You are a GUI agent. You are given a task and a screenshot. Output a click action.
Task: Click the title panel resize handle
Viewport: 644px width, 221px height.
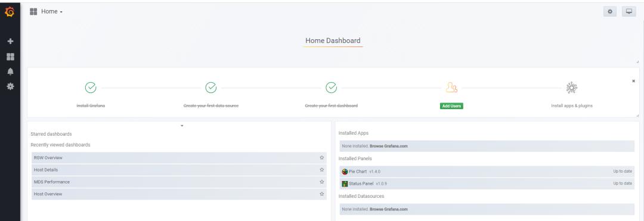637,61
